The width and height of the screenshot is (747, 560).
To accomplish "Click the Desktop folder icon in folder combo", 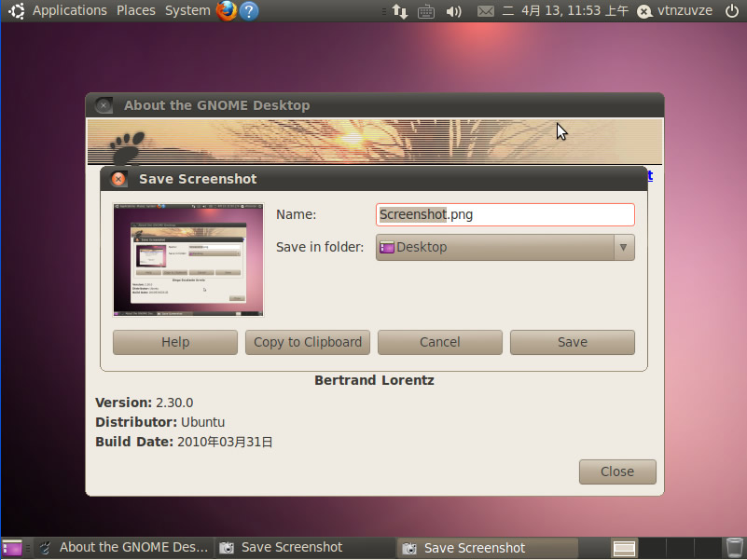I will pos(386,248).
